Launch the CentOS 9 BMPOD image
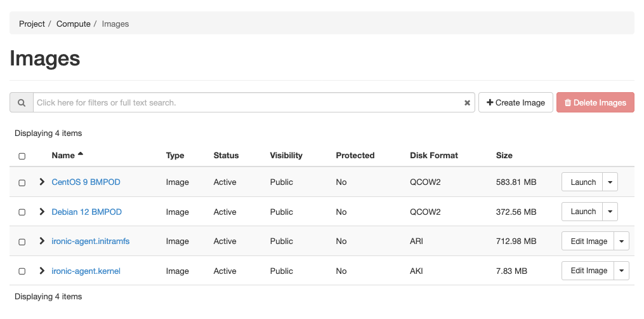 (582, 182)
